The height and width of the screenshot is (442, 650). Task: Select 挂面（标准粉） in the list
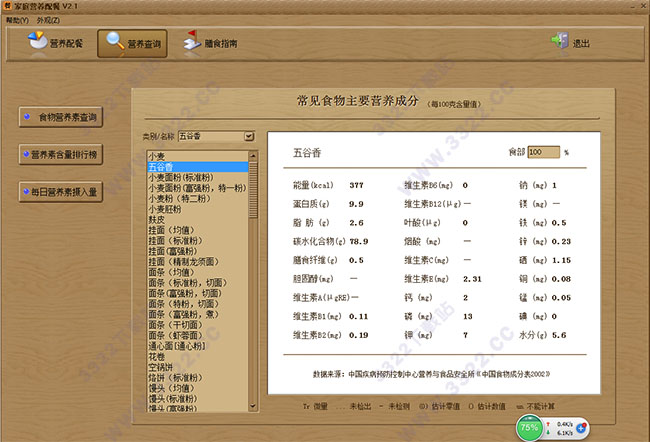(x=197, y=240)
